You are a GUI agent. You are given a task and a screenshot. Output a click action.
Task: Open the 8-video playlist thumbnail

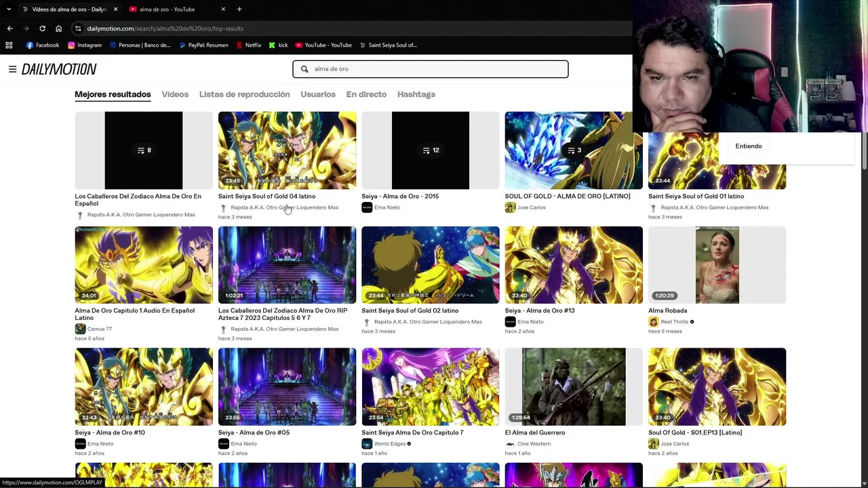point(144,150)
